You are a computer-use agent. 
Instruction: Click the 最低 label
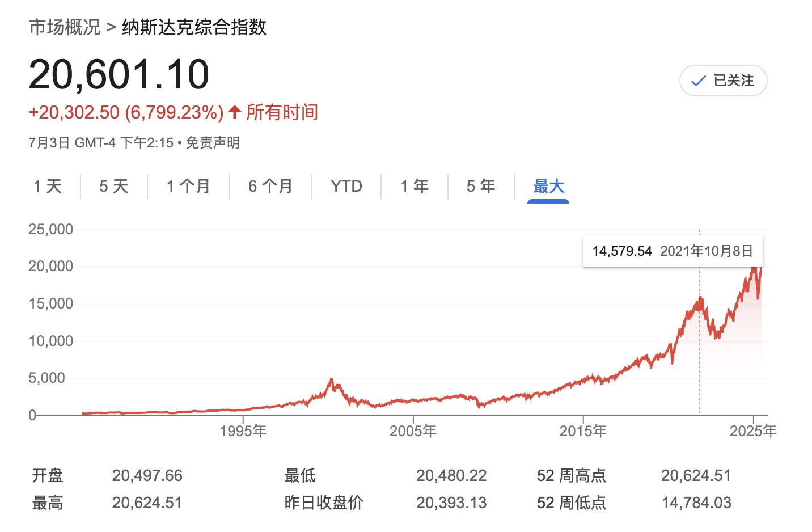point(300,475)
